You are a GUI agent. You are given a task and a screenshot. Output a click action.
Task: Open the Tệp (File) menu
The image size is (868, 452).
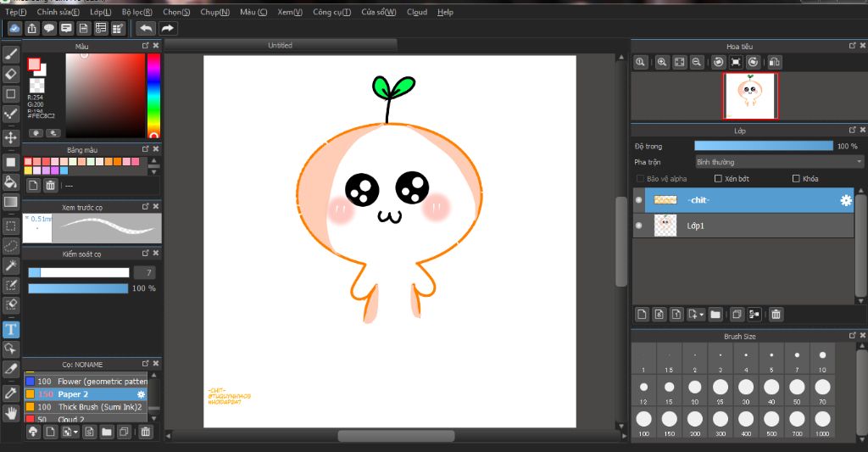tap(16, 12)
